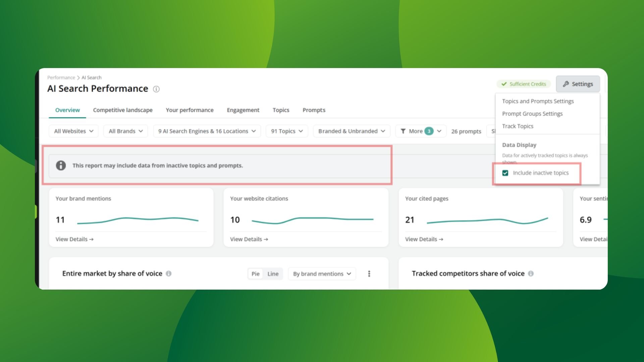Open the Branded & Unbranded dropdown

352,131
